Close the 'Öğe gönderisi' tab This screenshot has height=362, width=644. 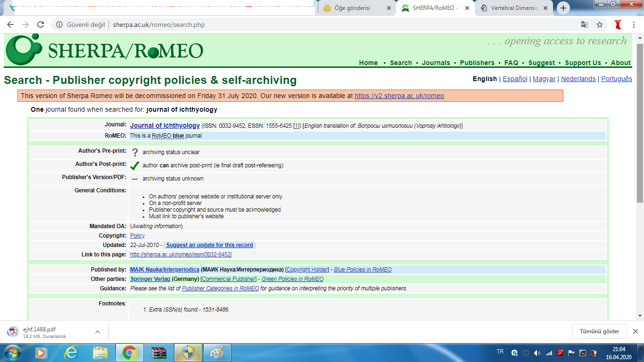tap(388, 8)
